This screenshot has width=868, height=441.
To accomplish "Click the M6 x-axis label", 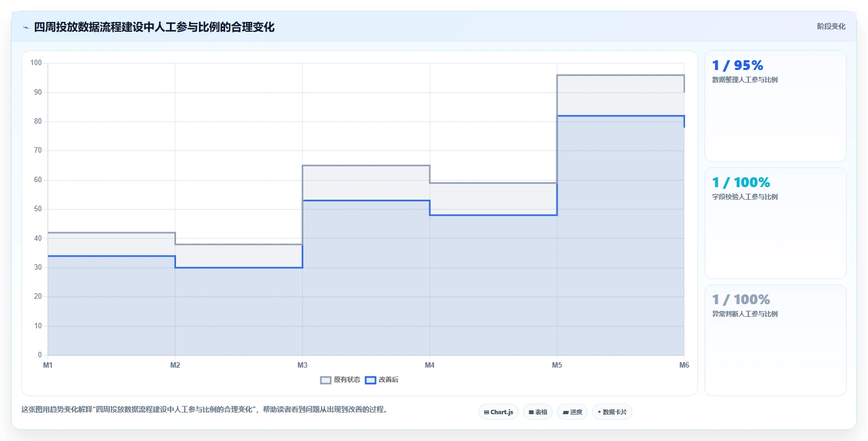I will tap(684, 365).
